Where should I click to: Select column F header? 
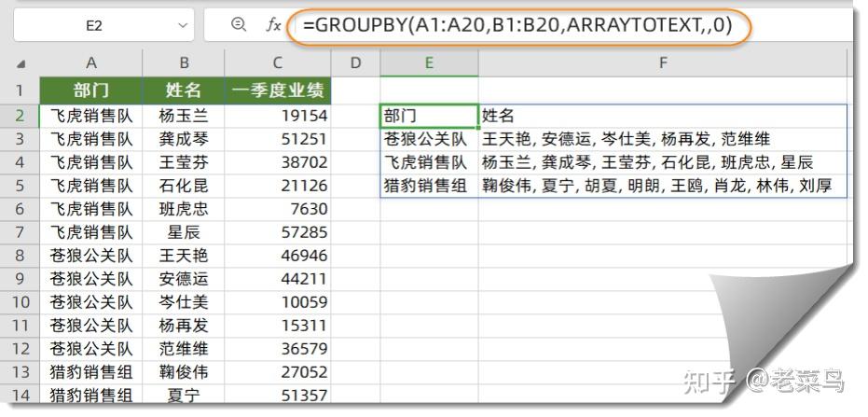(x=663, y=63)
